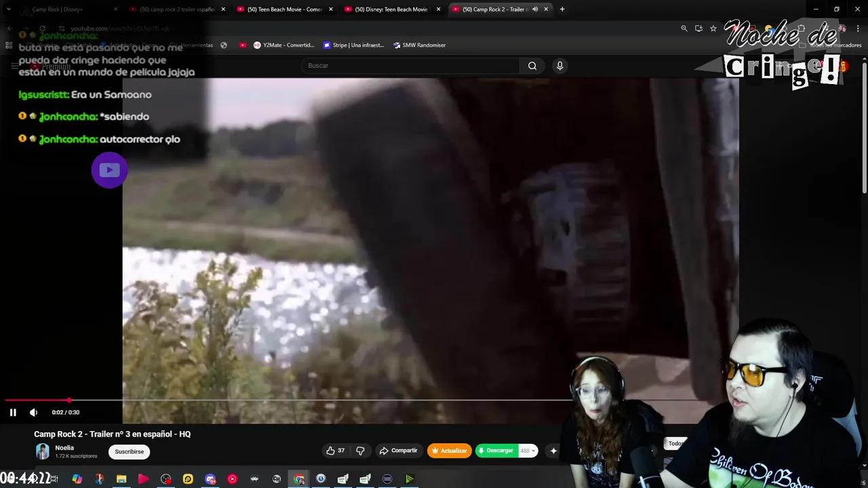Click the Compartir share arrow icon

click(x=384, y=450)
